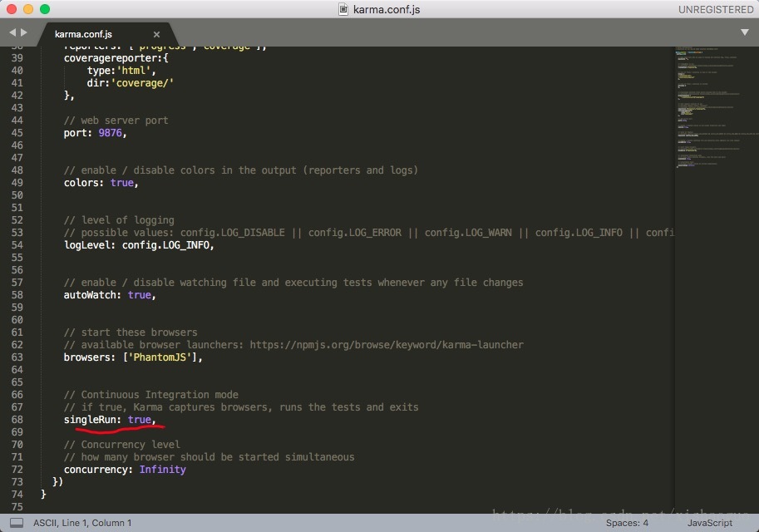Click the singleRun key text

click(90, 420)
